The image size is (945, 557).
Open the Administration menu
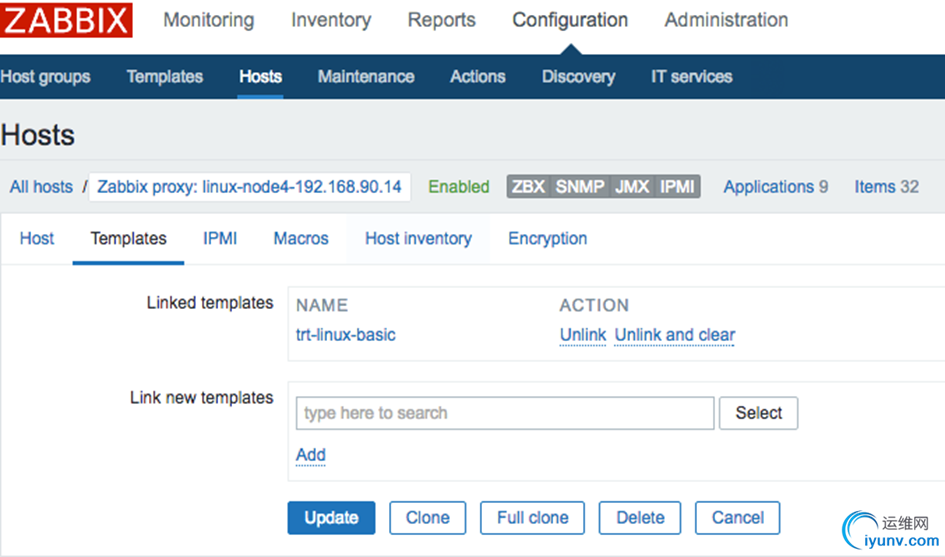coord(726,20)
